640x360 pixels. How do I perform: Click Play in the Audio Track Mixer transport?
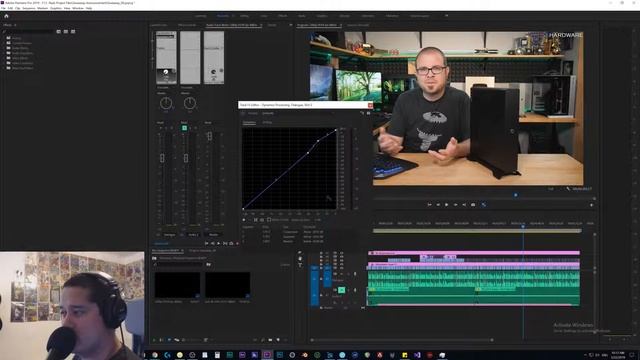219,243
